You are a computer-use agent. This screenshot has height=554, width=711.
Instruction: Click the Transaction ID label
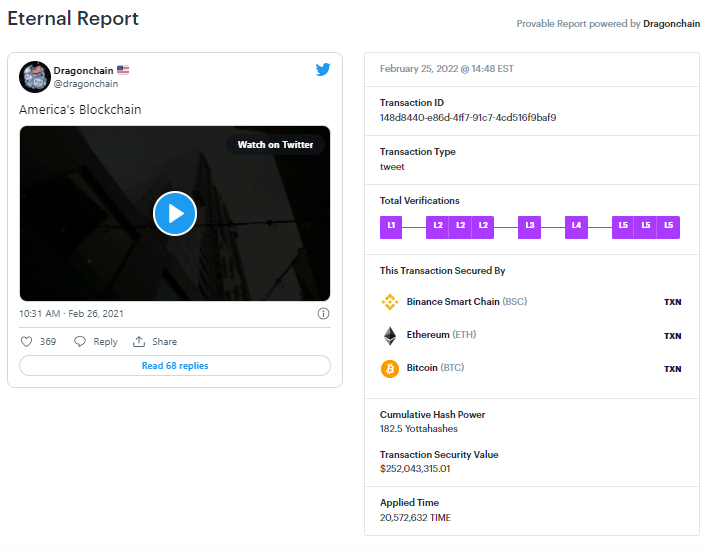click(412, 103)
